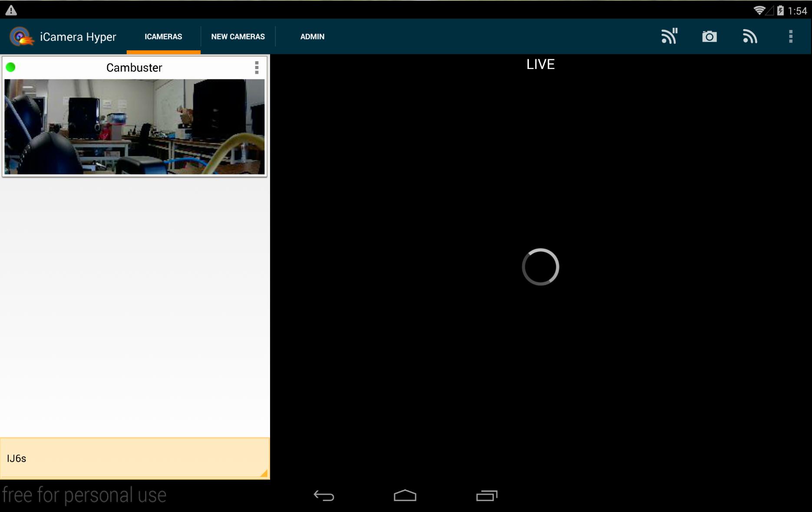Tap the iCamera Hyper app logo
The height and width of the screenshot is (512, 812).
pyautogui.click(x=21, y=36)
